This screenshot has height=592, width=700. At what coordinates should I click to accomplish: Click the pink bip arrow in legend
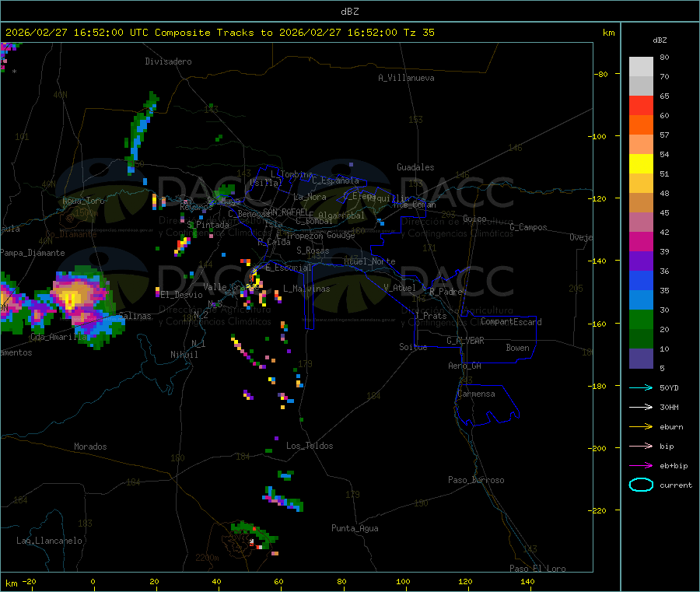click(x=641, y=446)
